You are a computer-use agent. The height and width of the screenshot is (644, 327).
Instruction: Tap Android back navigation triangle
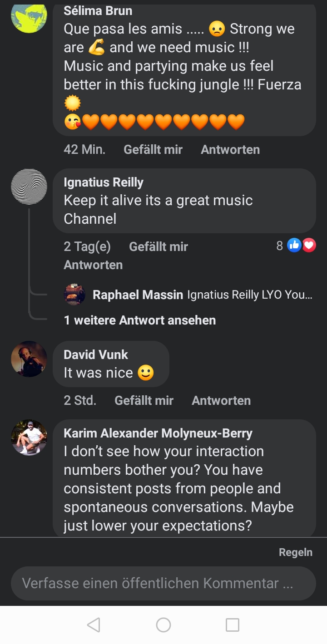94,625
